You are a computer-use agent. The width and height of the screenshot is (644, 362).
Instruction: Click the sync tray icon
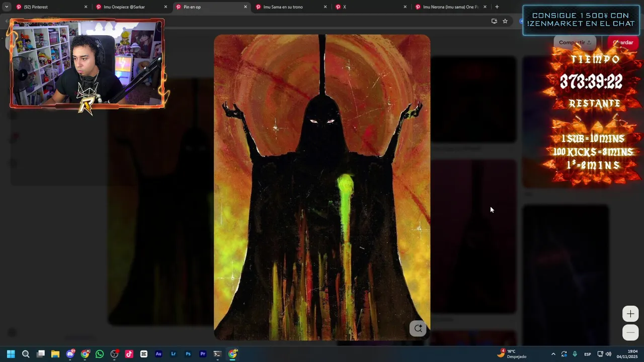pyautogui.click(x=564, y=354)
